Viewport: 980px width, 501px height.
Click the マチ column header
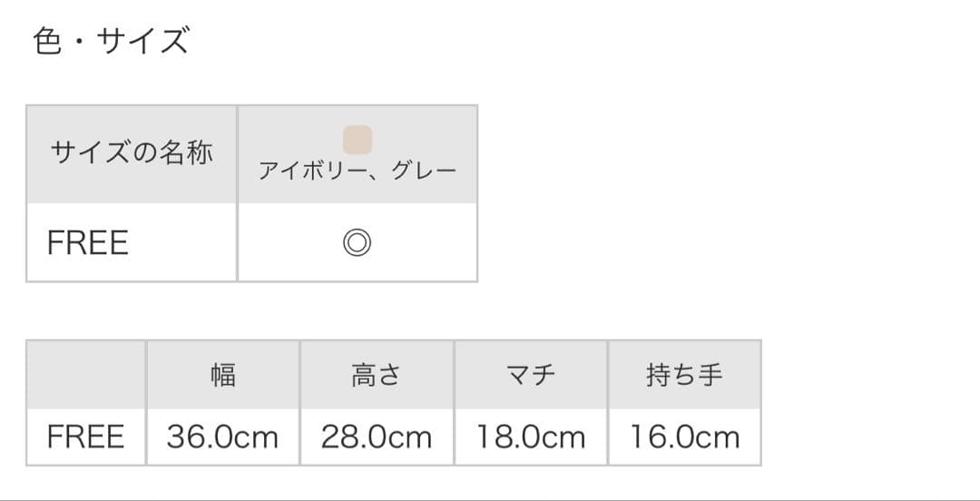[x=531, y=374]
